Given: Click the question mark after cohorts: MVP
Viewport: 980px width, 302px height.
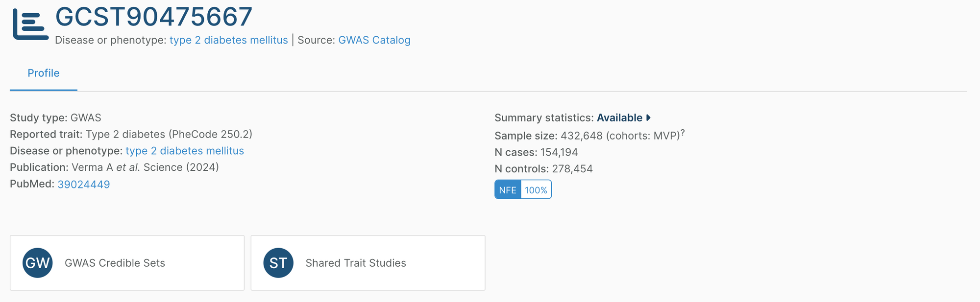Looking at the screenshot, I should pos(683,133).
